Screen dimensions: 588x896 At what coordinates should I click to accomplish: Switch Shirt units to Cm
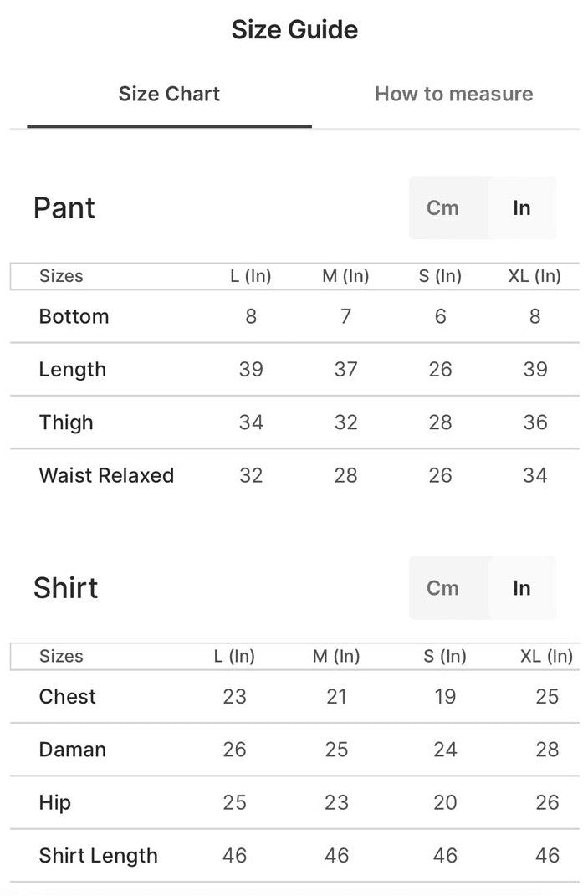[x=442, y=588]
